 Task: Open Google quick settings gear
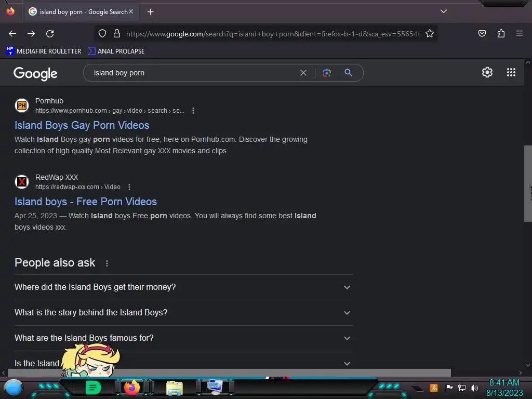tap(487, 72)
